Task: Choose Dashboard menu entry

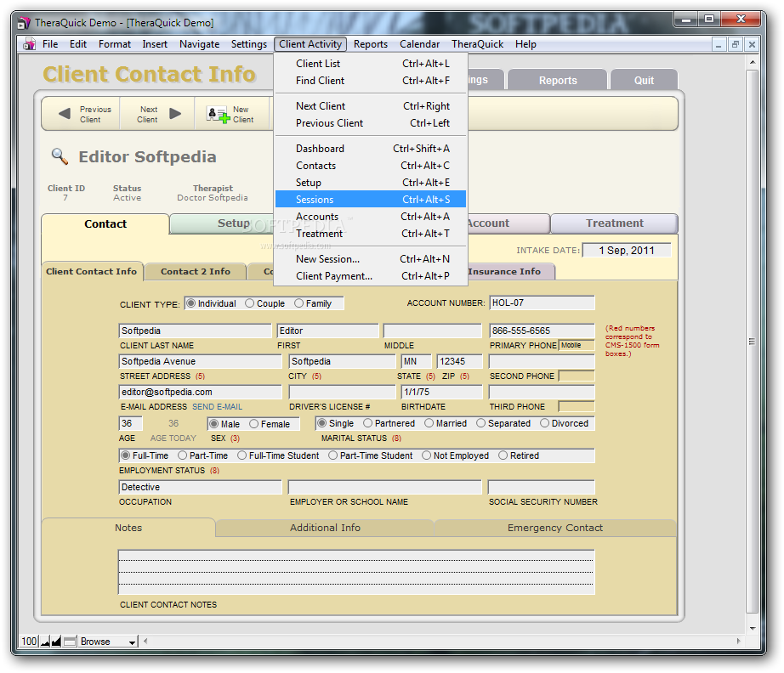Action: 371,149
